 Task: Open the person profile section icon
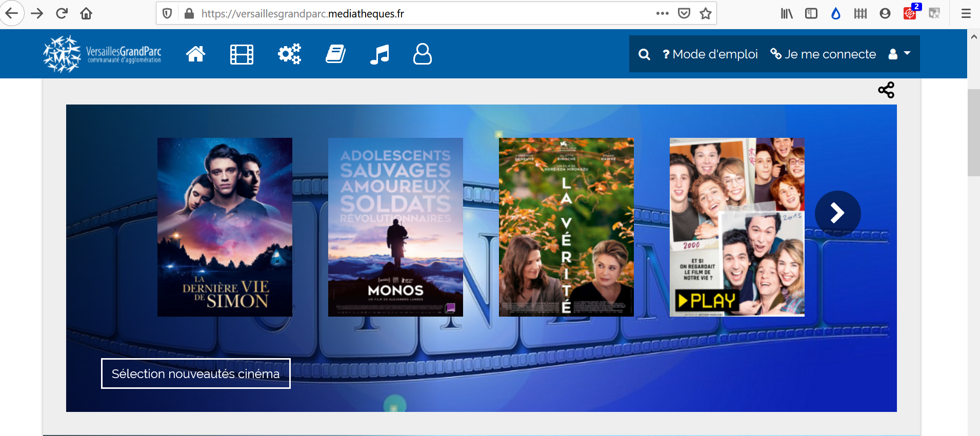click(x=423, y=54)
